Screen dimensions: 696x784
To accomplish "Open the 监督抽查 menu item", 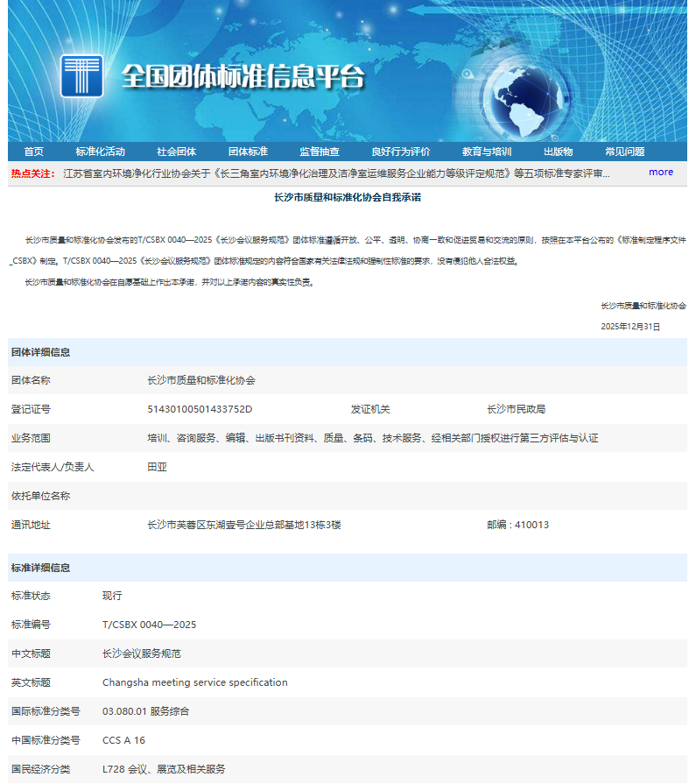I will (320, 152).
